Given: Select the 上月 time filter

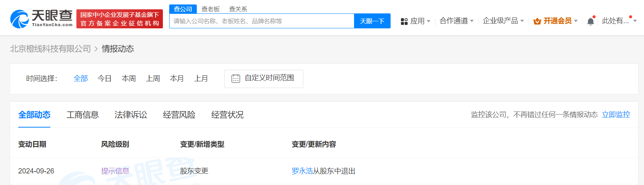Looking at the screenshot, I should coord(201,78).
